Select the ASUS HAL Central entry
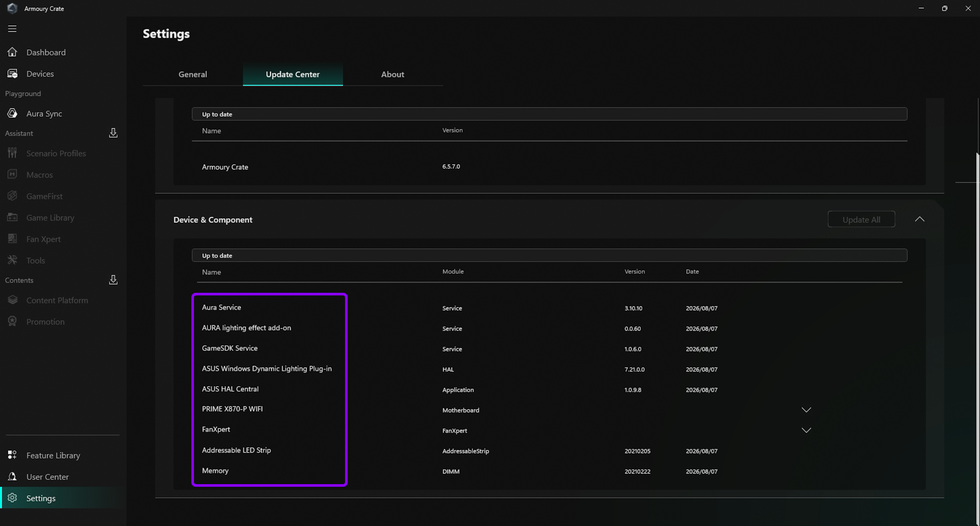Screen dimensions: 980x526 point(230,389)
